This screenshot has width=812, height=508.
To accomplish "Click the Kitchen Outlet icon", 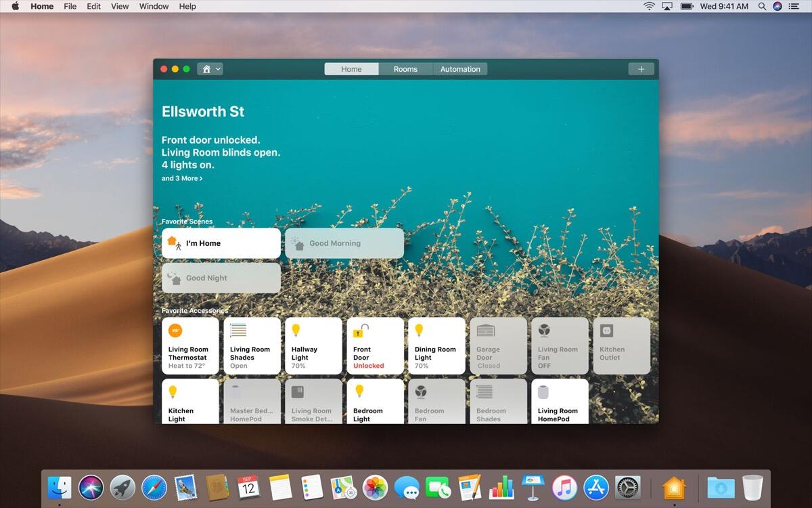I will (607, 331).
